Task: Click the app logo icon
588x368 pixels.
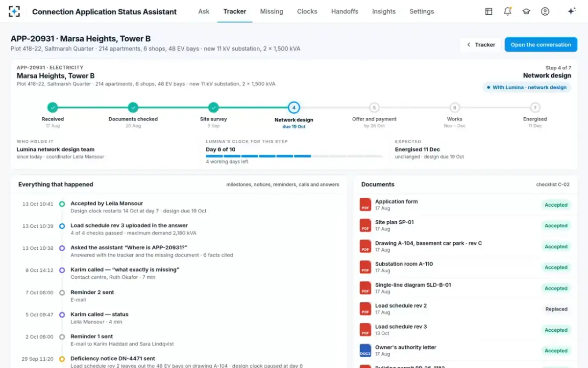Action: pos(14,11)
